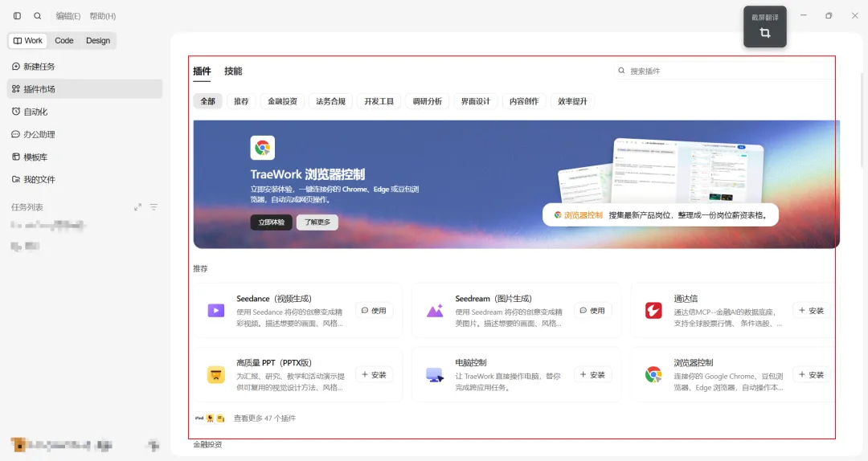The image size is (868, 461).
Task: Select the 开发工具 category filter
Action: [x=379, y=101]
